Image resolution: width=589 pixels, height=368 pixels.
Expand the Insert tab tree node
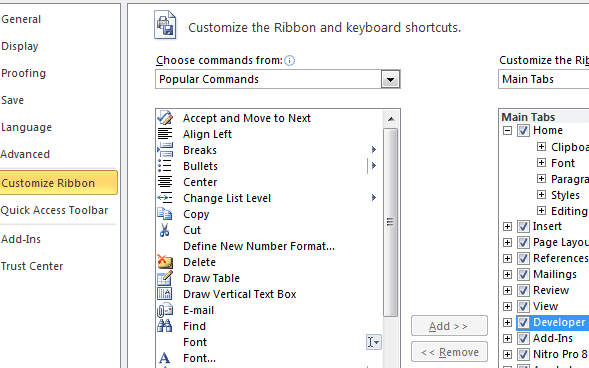click(x=507, y=226)
